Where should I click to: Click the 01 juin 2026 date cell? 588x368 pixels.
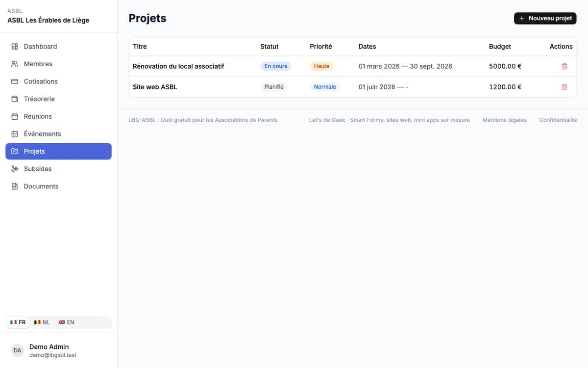pyautogui.click(x=383, y=87)
